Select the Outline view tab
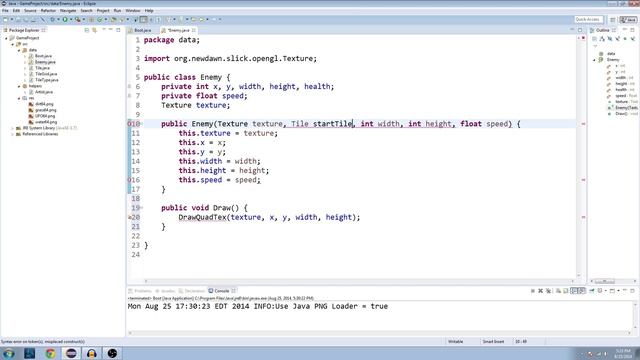 (602, 30)
